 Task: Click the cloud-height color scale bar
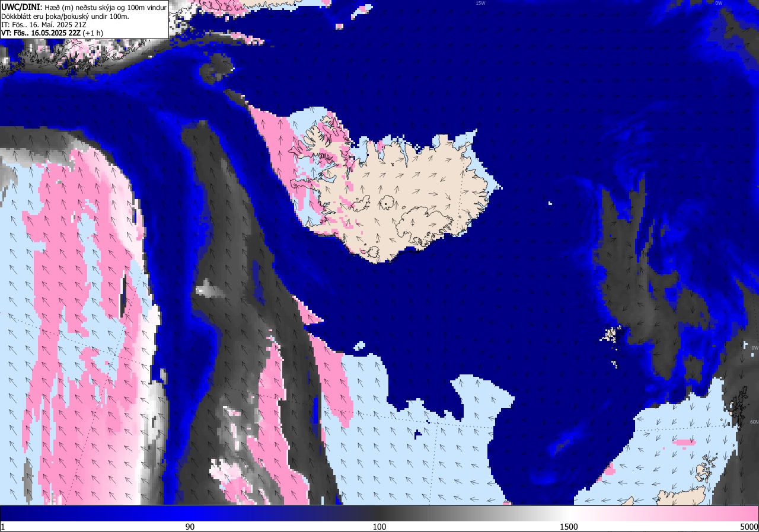[379, 513]
